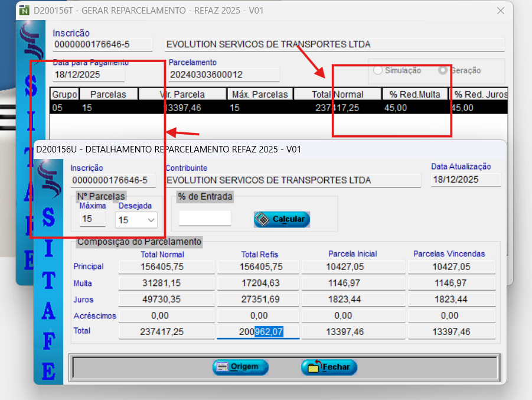Click the Fechar folder button
This screenshot has width=532, height=400.
(329, 367)
